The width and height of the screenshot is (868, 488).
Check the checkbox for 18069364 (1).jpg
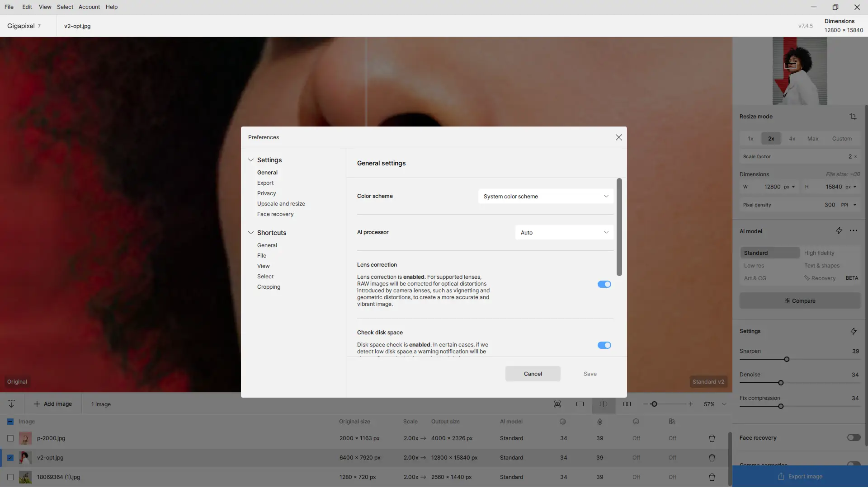pyautogui.click(x=10, y=477)
